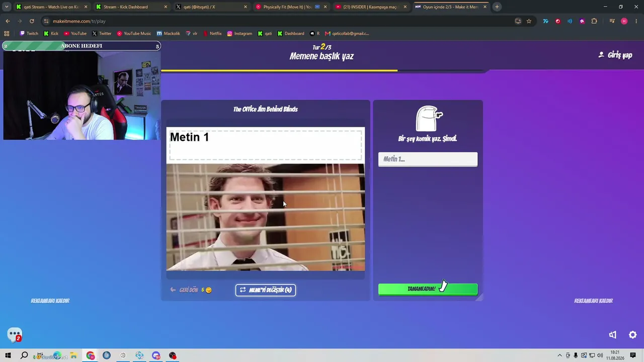Viewport: 644px width, 362px height.
Task: Open the Chrome apps grid icon
Action: coord(7,34)
